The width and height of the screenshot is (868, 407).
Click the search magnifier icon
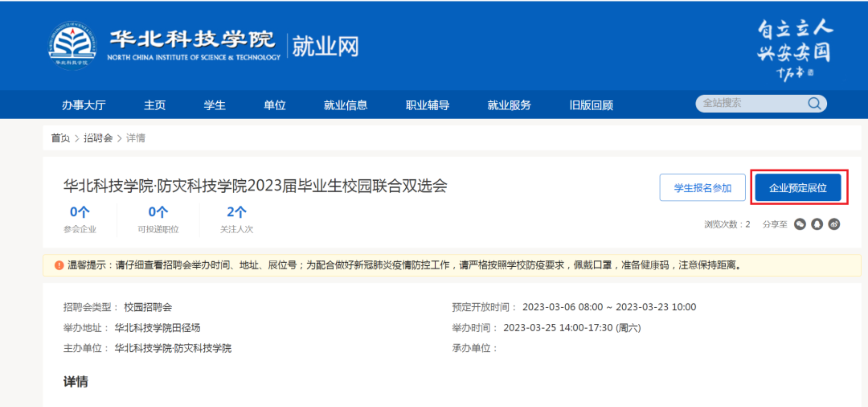[814, 103]
